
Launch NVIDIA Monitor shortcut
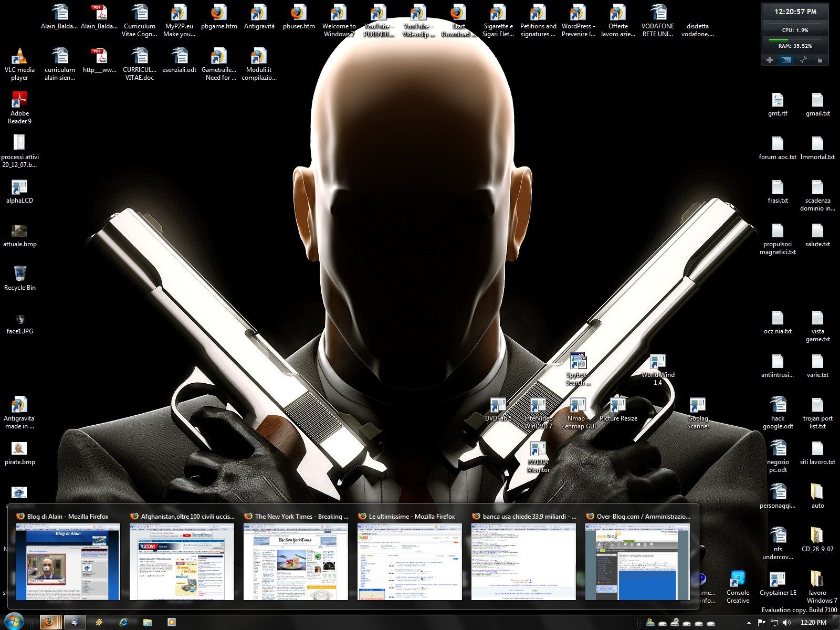coord(538,456)
